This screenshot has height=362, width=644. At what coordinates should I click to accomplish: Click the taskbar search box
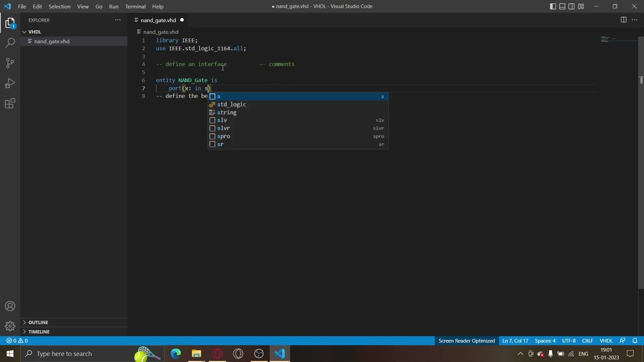93,353
